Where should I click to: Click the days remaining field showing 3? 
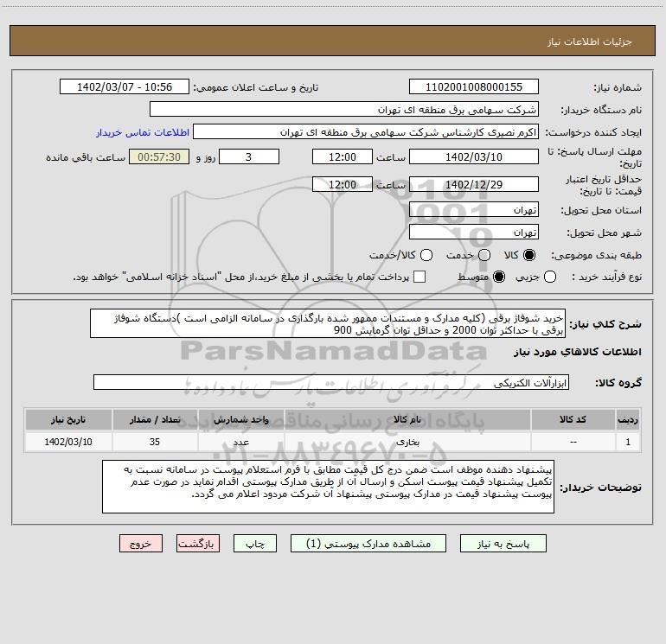(249, 156)
